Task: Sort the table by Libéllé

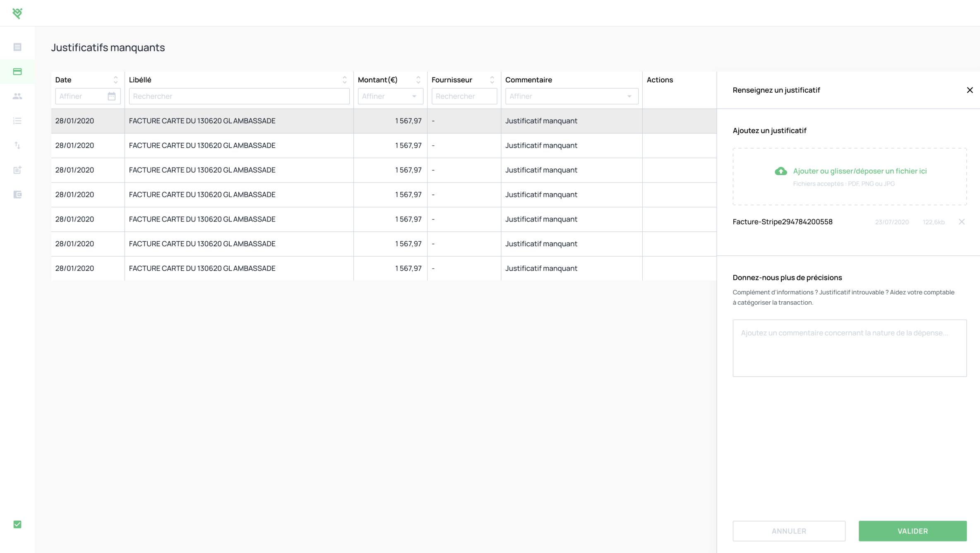Action: [344, 80]
